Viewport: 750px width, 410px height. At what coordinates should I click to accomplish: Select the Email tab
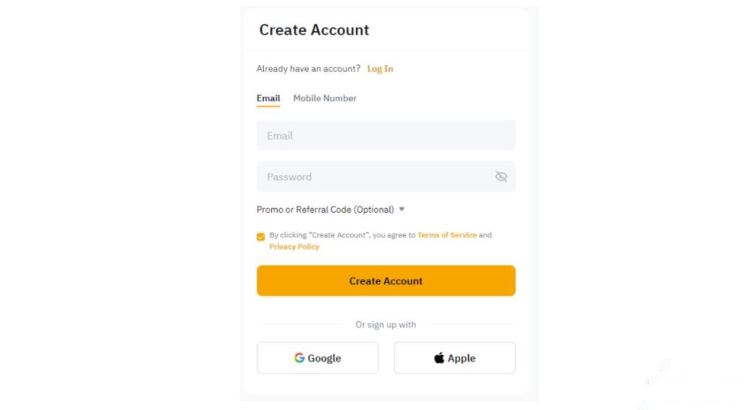(268, 98)
